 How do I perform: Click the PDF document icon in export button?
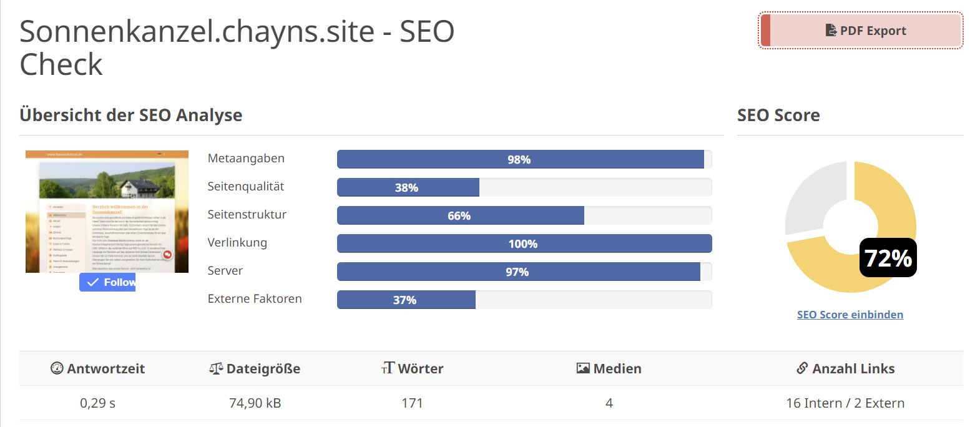coord(831,30)
